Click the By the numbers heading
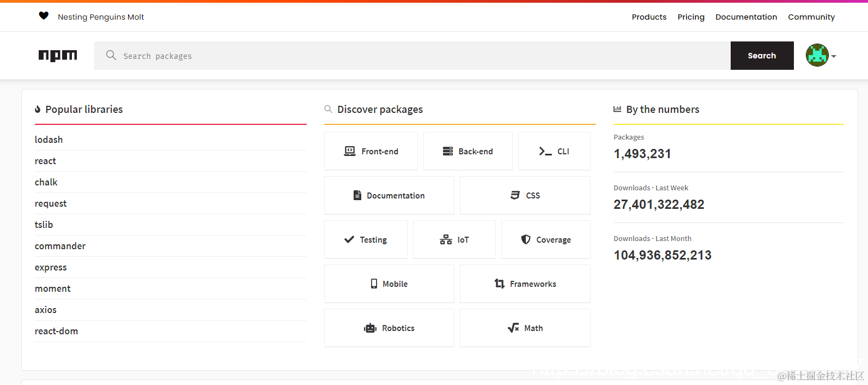Image resolution: width=868 pixels, height=385 pixels. pyautogui.click(x=663, y=109)
